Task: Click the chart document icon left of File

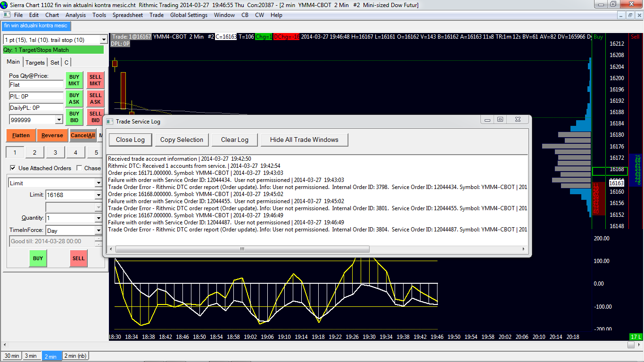Action: point(7,15)
